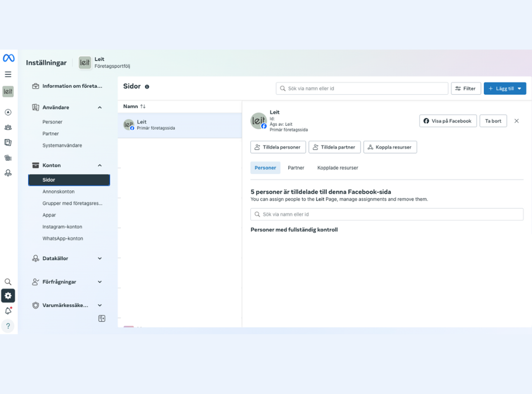Open WhatsApp-konton
Image resolution: width=532 pixels, height=394 pixels.
pyautogui.click(x=63, y=238)
